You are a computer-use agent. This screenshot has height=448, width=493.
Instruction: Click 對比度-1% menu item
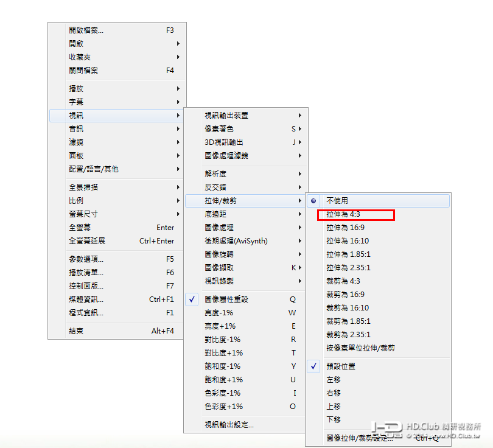point(244,340)
